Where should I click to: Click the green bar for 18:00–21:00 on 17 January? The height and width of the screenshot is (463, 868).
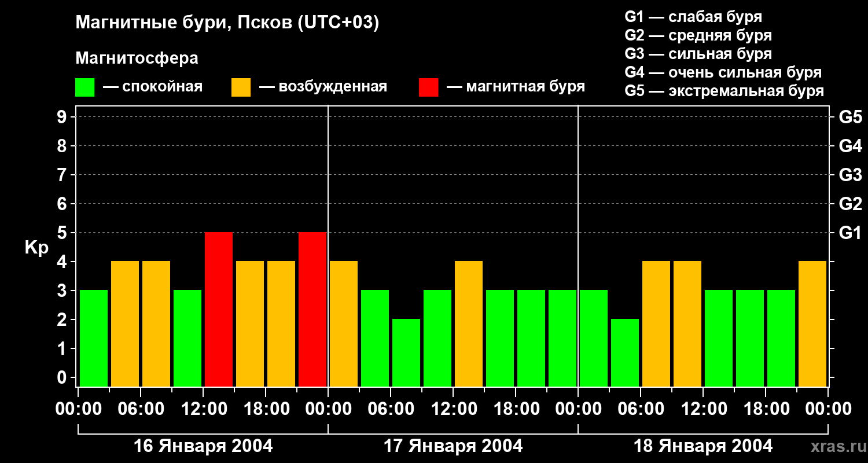[531, 338]
